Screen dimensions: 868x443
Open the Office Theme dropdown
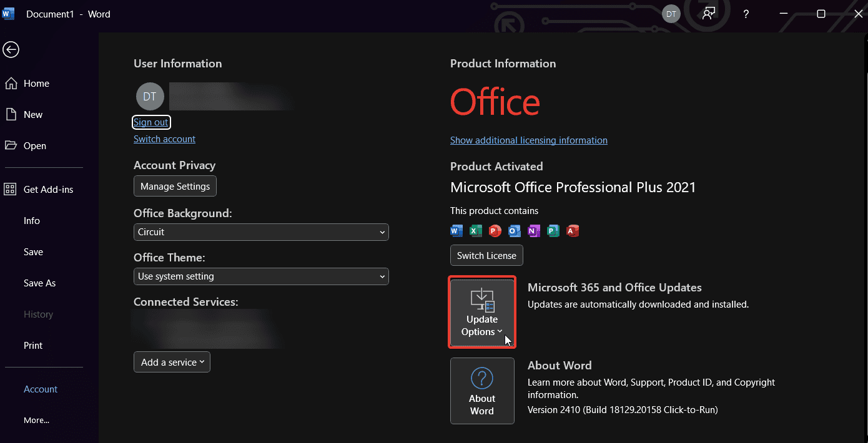[261, 276]
